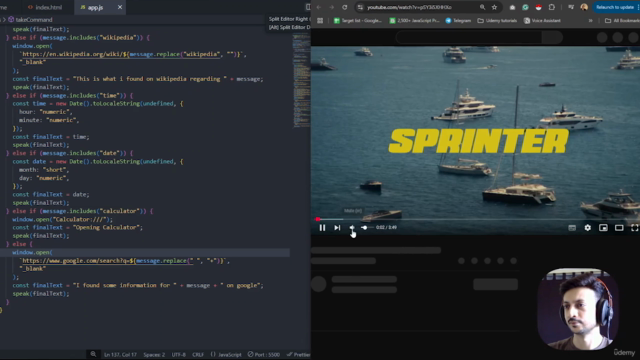View site information icon in address bar
The width and height of the screenshot is (640, 360).
[360, 7]
